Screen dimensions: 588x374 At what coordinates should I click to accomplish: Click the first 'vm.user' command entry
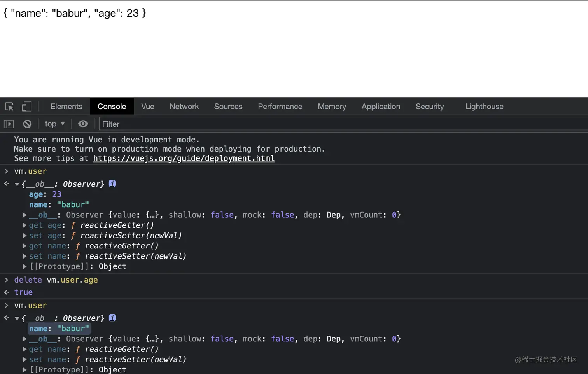click(30, 171)
